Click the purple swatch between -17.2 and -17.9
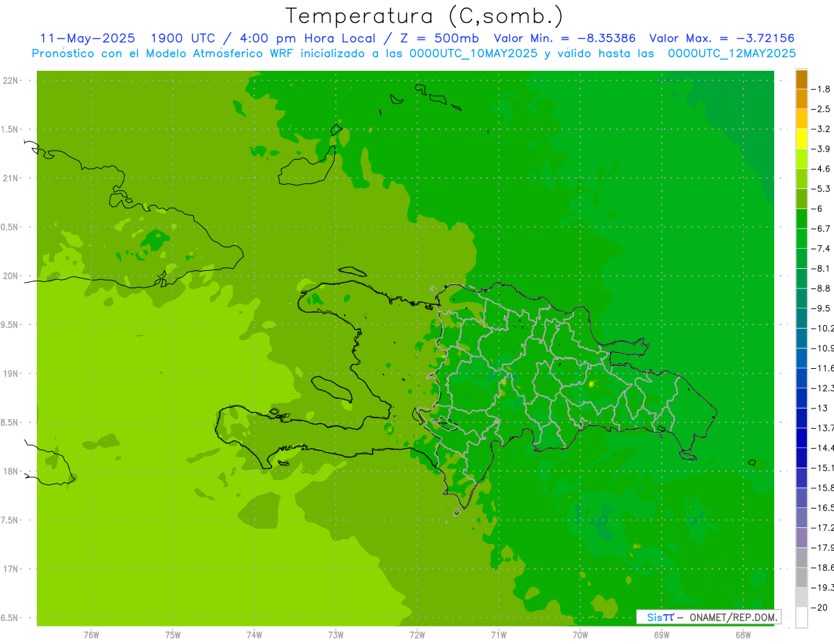Image resolution: width=834 pixels, height=644 pixels. pyautogui.click(x=801, y=538)
